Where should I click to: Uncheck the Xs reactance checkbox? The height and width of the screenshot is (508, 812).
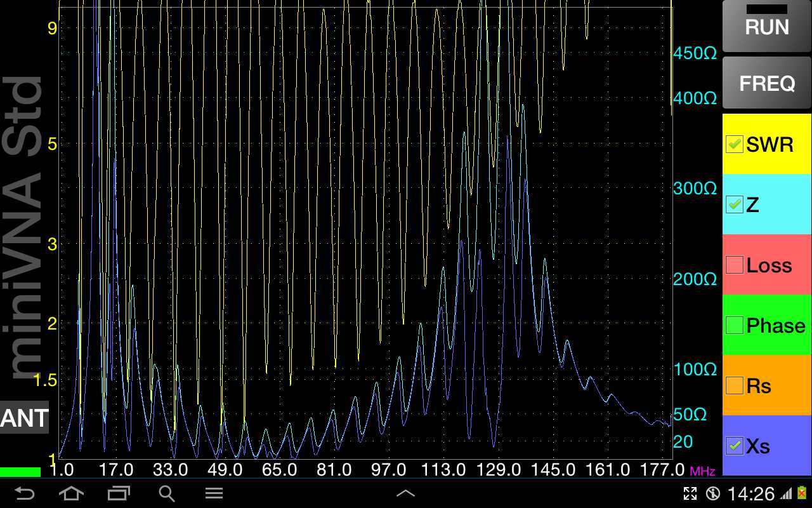tap(734, 446)
